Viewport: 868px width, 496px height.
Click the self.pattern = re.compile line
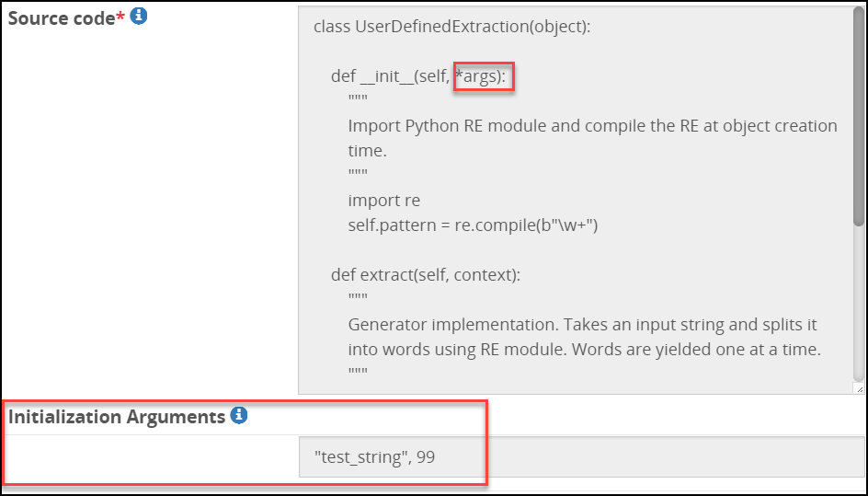click(x=473, y=225)
